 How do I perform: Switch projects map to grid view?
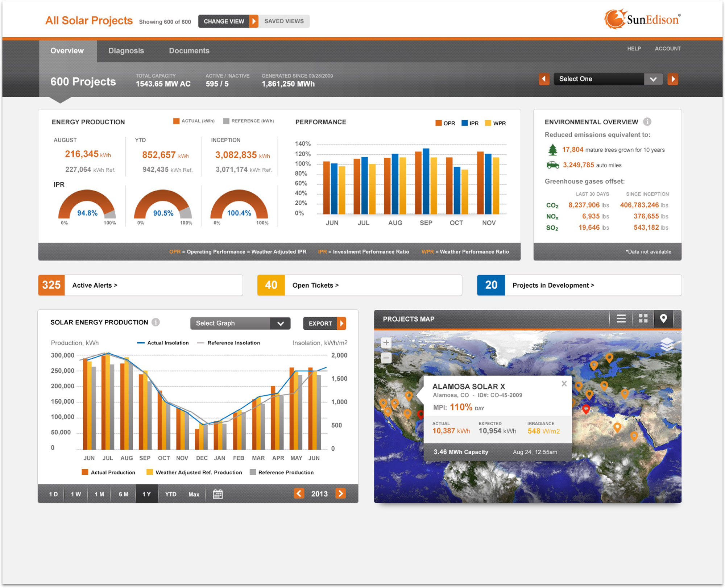(643, 318)
